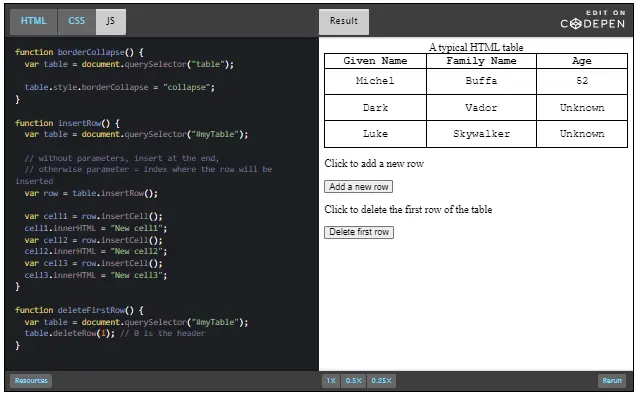Click the 'cell1.innerHTML = "New cell1"' line

[96, 228]
